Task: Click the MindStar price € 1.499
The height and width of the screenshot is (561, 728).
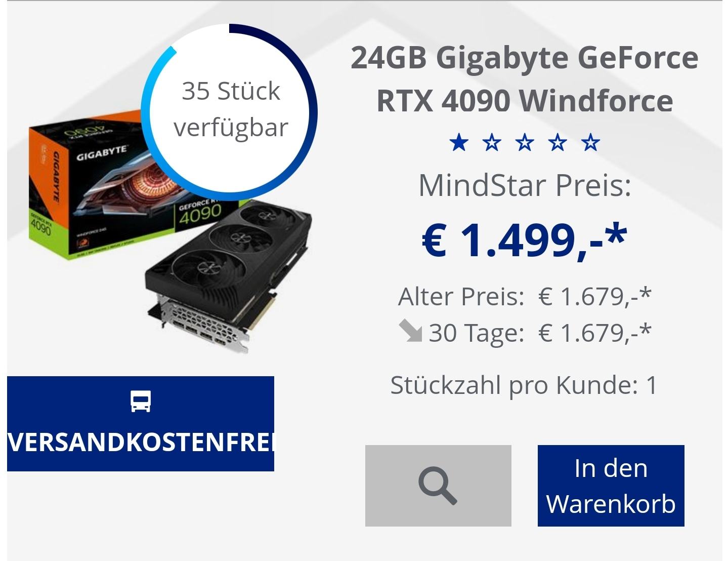Action: [525, 239]
